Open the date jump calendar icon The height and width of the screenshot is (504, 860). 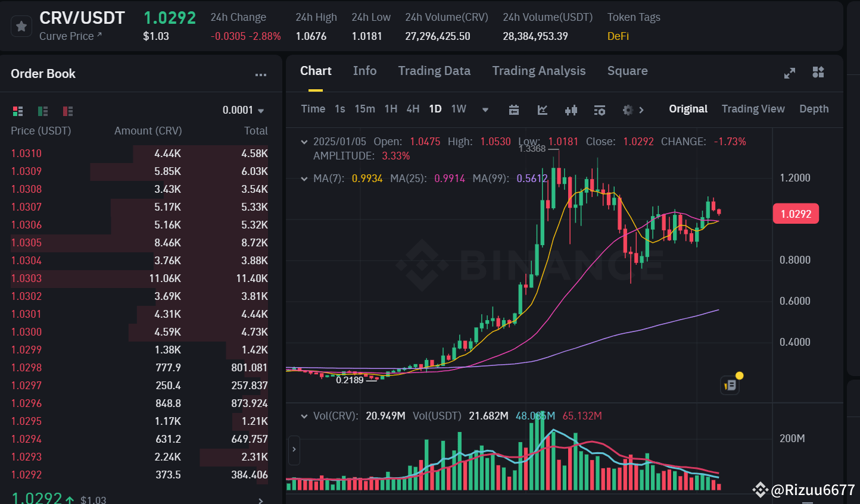click(514, 109)
